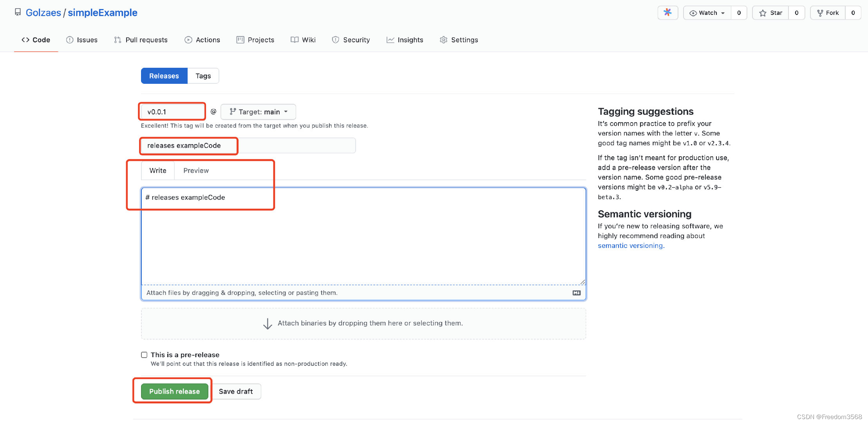Switch to the Tags tab
Image resolution: width=868 pixels, height=423 pixels.
tap(203, 76)
